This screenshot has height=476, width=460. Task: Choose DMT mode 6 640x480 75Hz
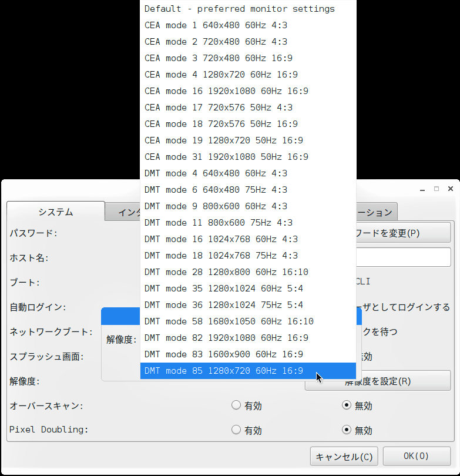tap(248, 190)
